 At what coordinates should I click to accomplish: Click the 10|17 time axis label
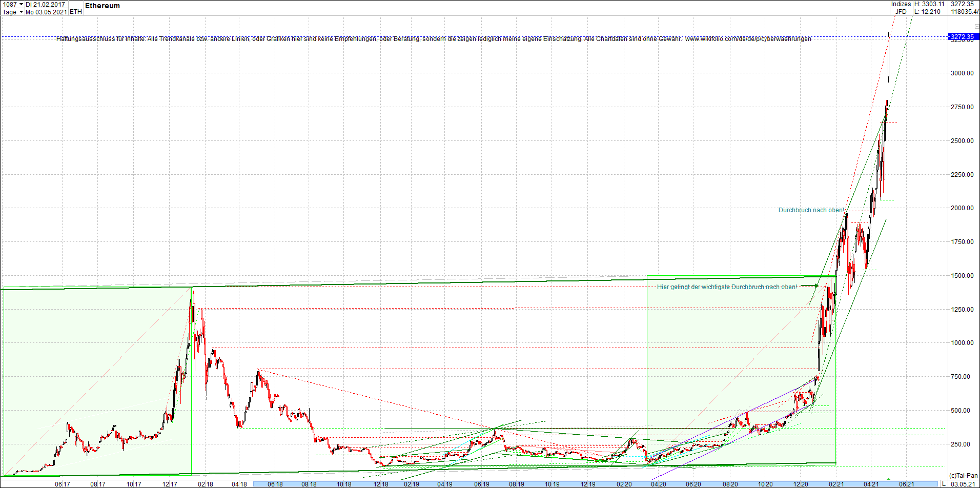[133, 484]
